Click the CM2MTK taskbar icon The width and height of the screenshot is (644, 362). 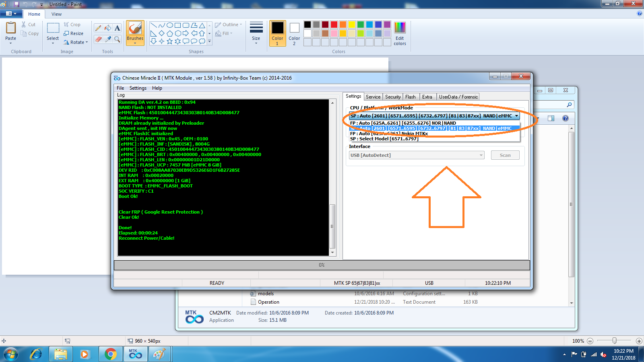point(135,354)
